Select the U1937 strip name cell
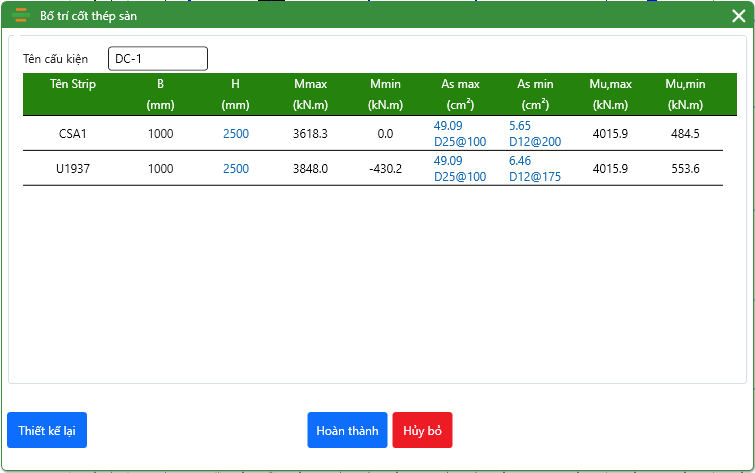 point(73,169)
